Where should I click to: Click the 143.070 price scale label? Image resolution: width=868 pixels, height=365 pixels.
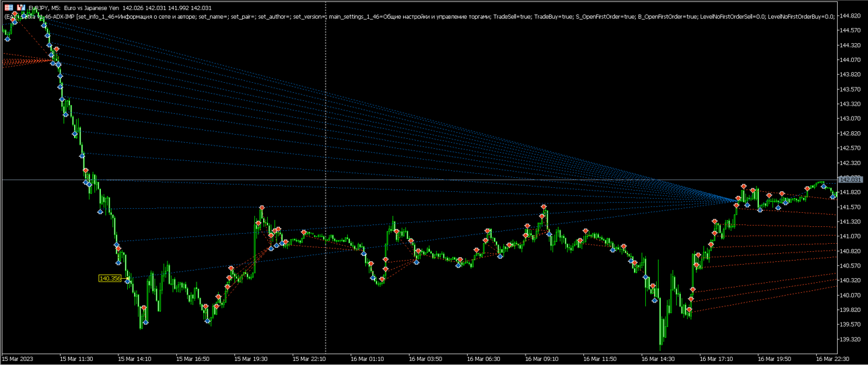(x=851, y=119)
